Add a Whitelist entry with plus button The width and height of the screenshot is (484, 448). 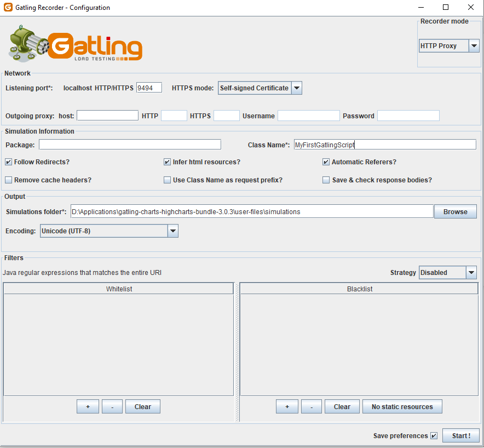88,406
